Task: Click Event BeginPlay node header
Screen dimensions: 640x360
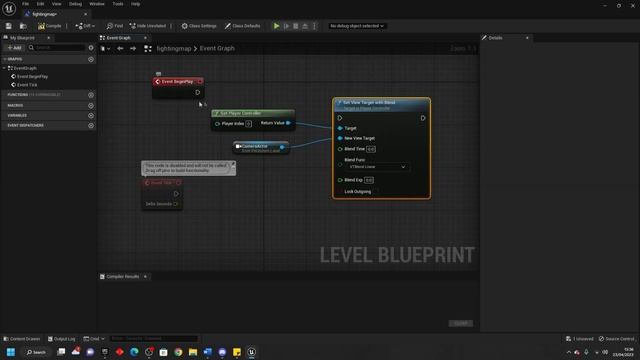Action: click(178, 82)
